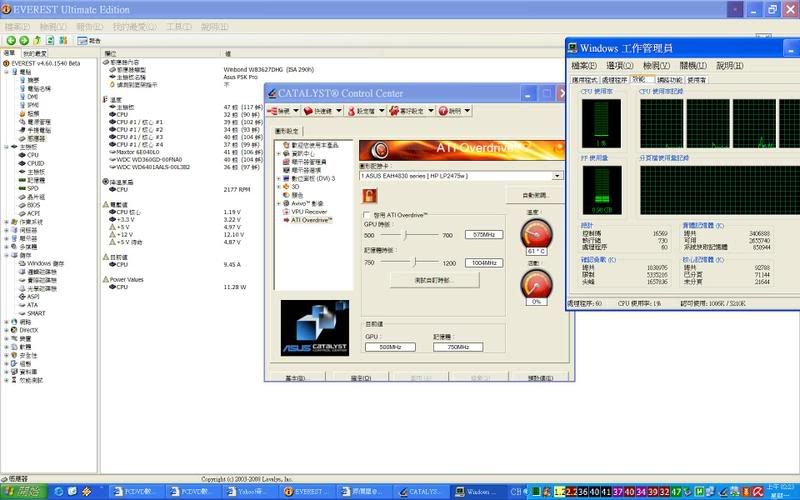Expand 資訊中心 node in Catalyst tree
Screen dimensions: 800x500
(279, 154)
